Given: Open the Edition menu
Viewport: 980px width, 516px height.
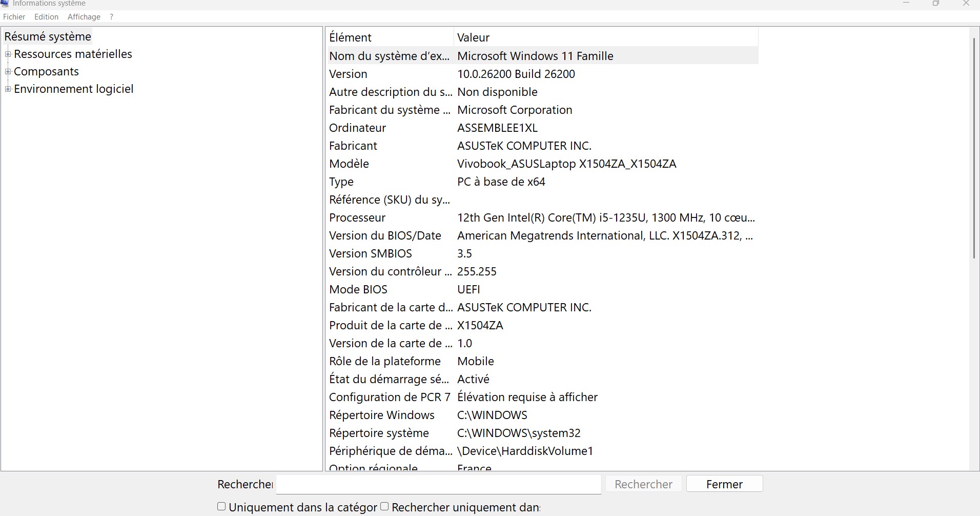Looking at the screenshot, I should pyautogui.click(x=46, y=17).
